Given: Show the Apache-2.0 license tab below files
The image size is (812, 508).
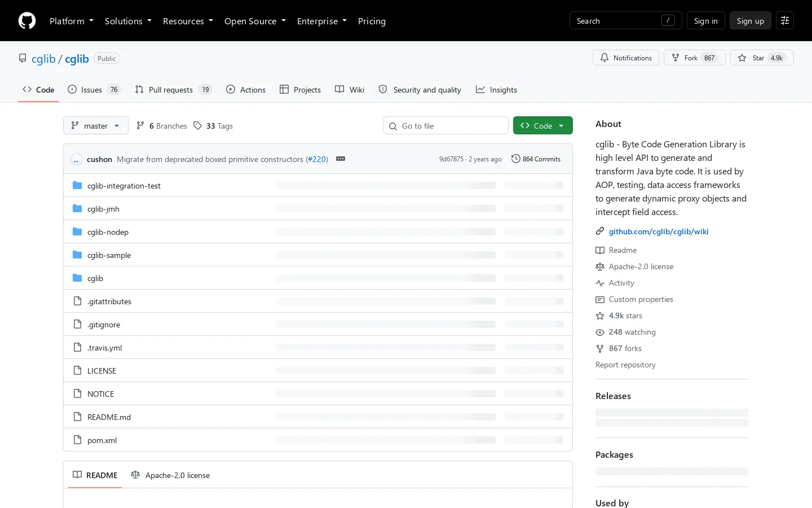Looking at the screenshot, I should [170, 475].
